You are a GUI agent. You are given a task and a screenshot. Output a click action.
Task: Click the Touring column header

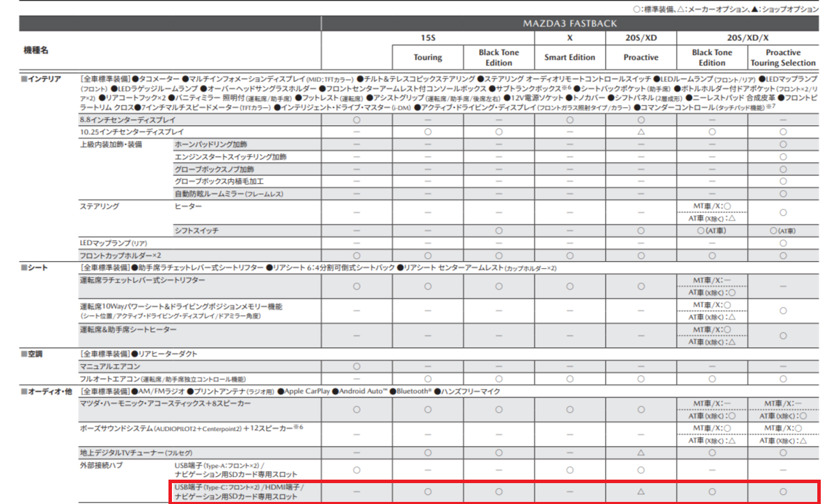[x=427, y=57]
